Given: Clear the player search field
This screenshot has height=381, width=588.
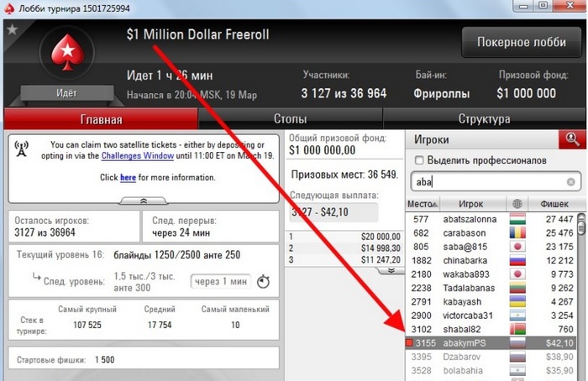Looking at the screenshot, I should pos(570,182).
